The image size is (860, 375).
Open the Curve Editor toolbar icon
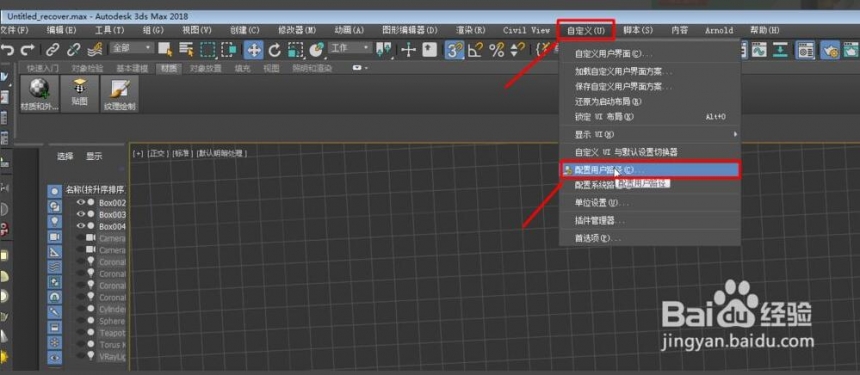pyautogui.click(x=759, y=50)
